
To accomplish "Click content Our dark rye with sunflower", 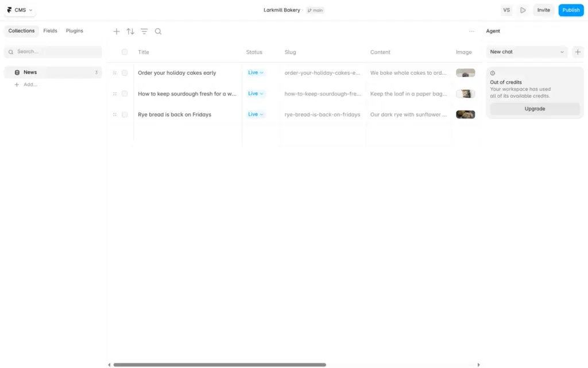I will tap(408, 114).
